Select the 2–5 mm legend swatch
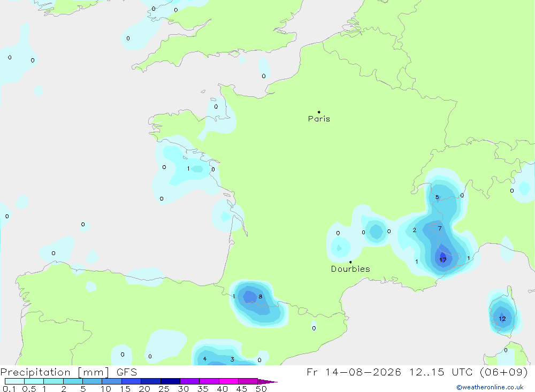This screenshot has height=392, width=535. (73, 381)
